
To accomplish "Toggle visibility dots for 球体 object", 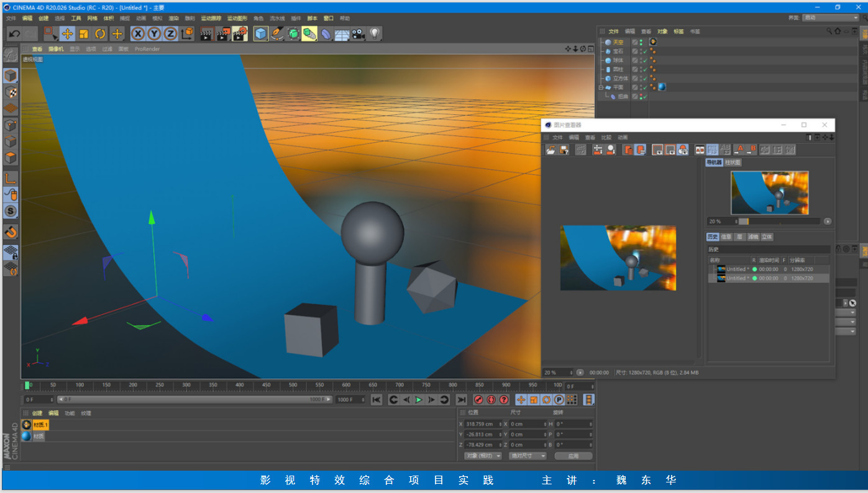I will (x=641, y=60).
